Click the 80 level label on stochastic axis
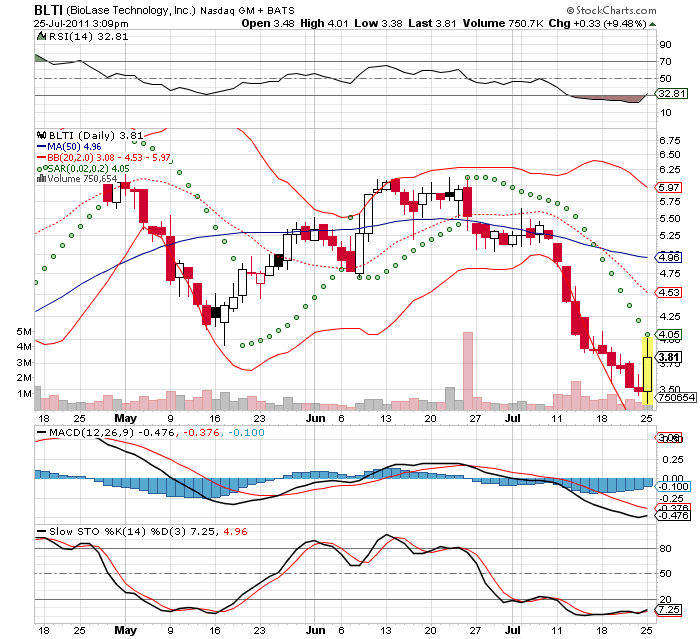The width and height of the screenshot is (700, 639). 665,548
